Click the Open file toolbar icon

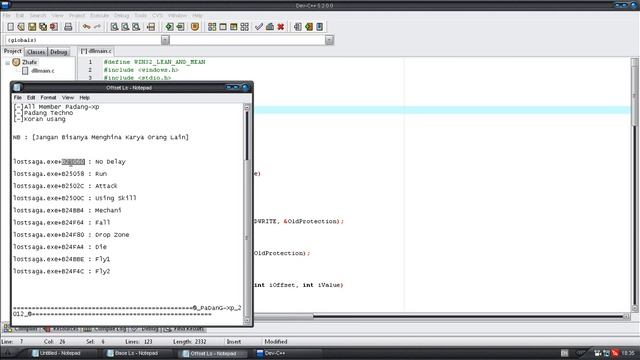pos(21,27)
